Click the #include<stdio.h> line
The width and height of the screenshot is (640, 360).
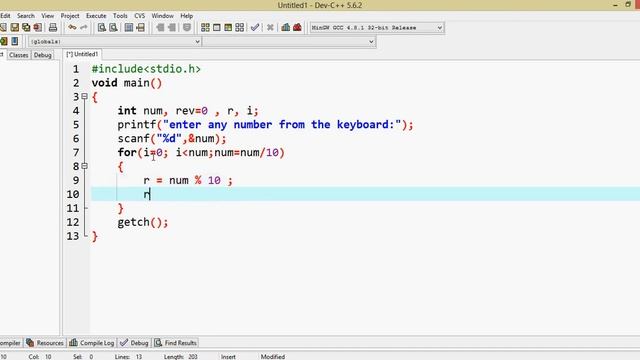tap(146, 69)
